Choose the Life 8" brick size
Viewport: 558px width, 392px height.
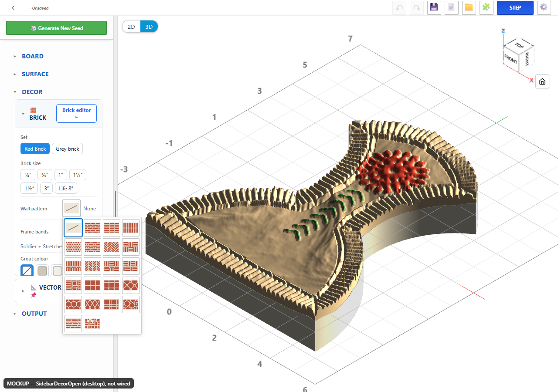tap(66, 189)
